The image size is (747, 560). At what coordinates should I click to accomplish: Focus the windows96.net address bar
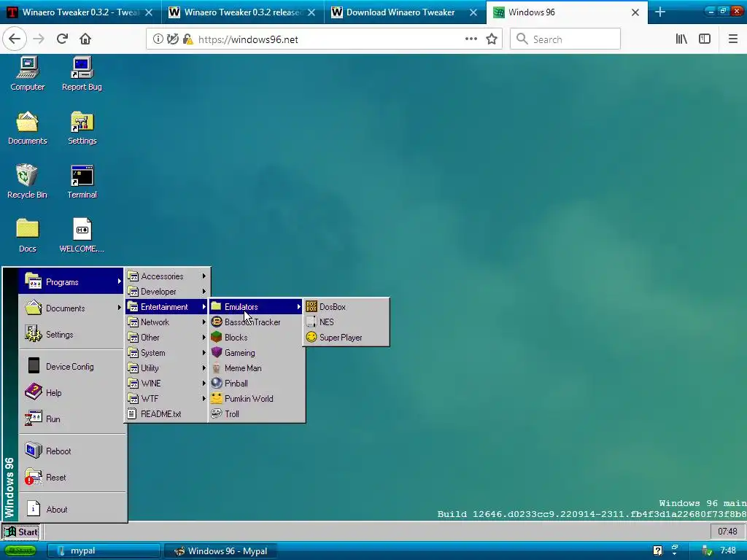coord(324,39)
